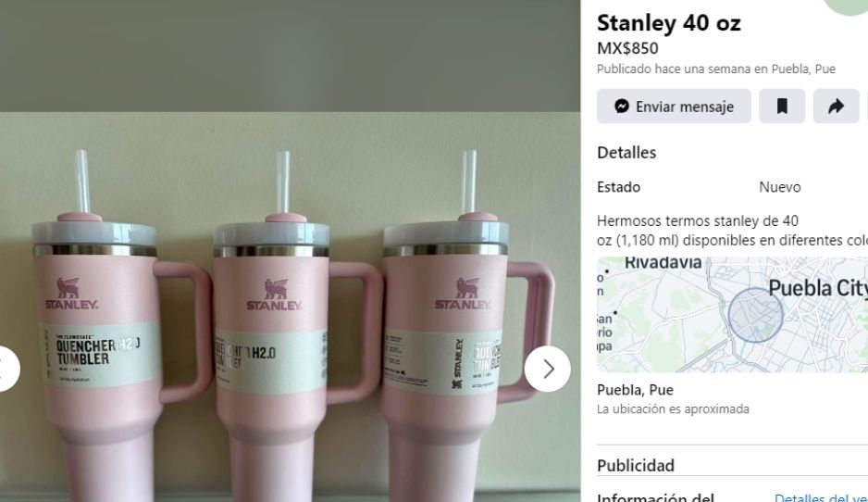Show next photo with right chevron
Viewport: 868px width, 502px height.
pyautogui.click(x=548, y=369)
